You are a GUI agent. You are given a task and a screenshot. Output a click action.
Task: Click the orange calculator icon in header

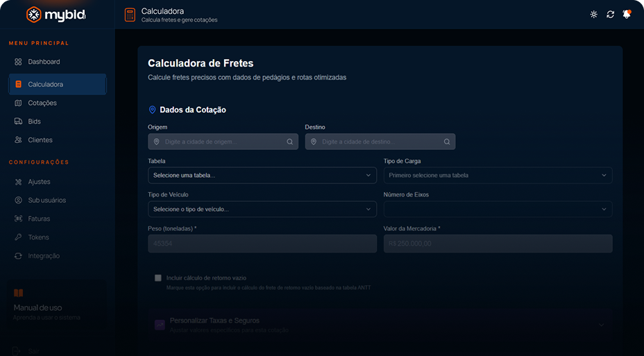point(130,15)
